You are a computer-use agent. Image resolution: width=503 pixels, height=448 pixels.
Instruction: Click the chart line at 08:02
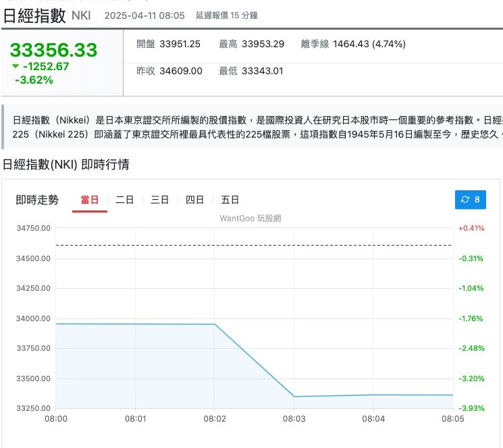(x=215, y=325)
